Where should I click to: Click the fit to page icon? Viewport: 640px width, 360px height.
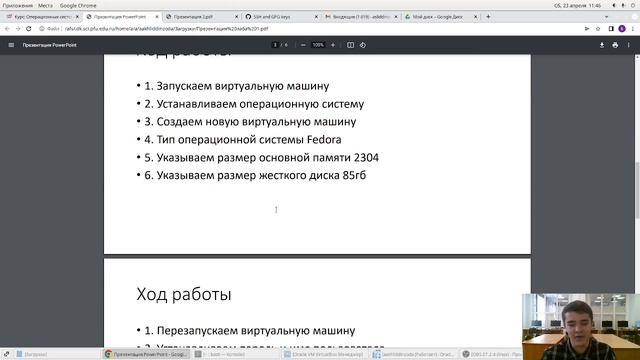(x=350, y=45)
